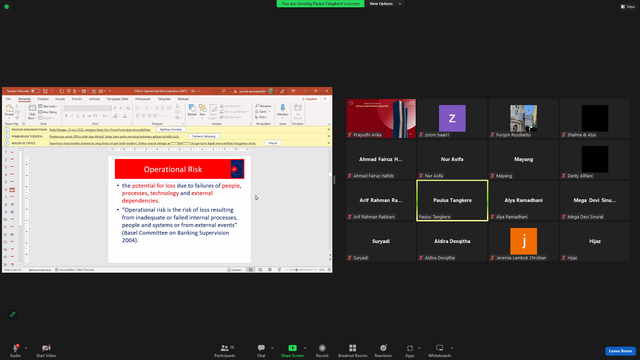Select Paulus Tangkere participant tile

[x=452, y=200]
